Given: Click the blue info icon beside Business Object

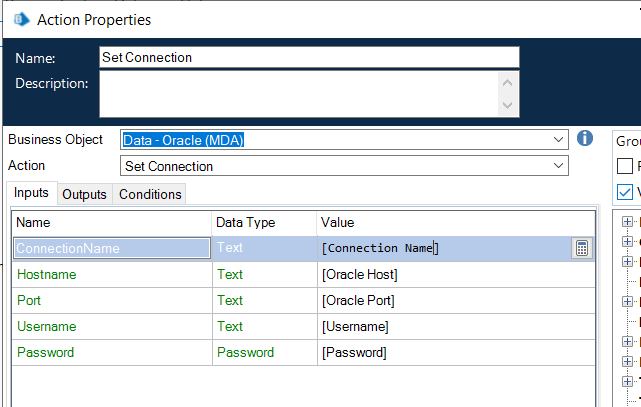Looking at the screenshot, I should click(586, 138).
